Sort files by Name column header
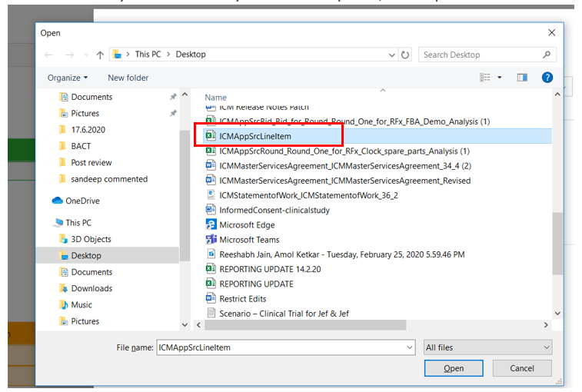582x392 pixels. (x=216, y=98)
